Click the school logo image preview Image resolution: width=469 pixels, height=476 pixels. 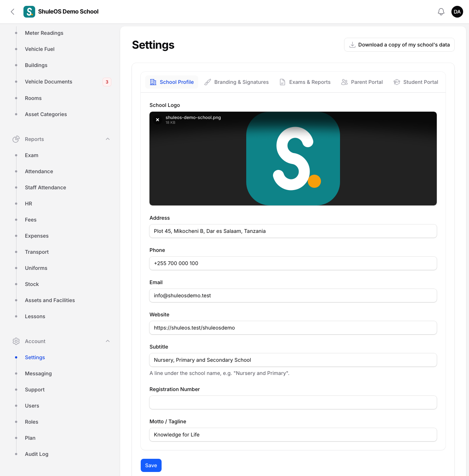(293, 159)
